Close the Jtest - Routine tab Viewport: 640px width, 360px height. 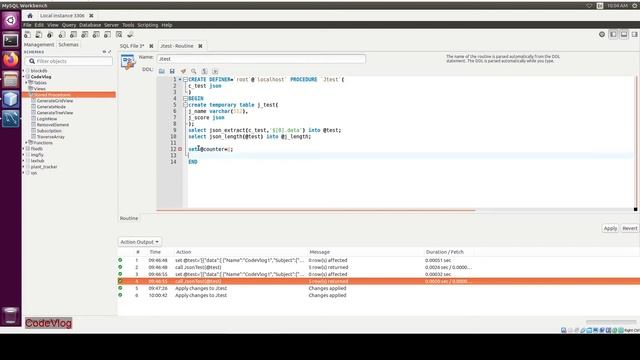200,46
